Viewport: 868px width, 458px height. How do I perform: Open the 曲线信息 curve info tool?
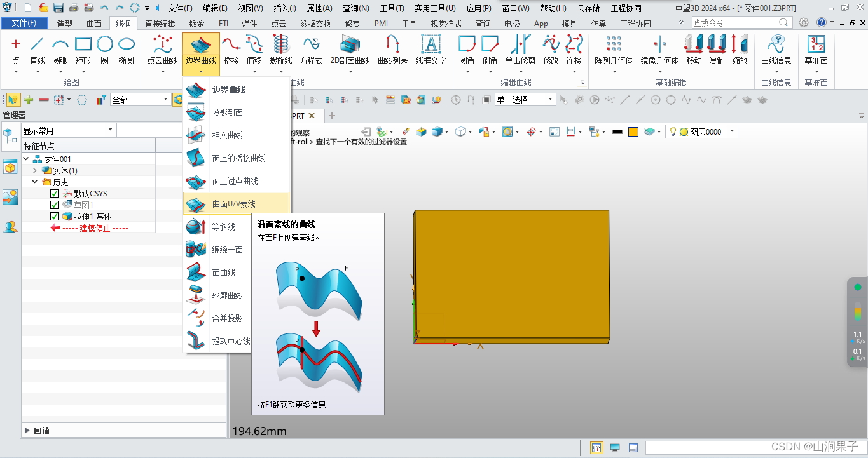pos(776,50)
